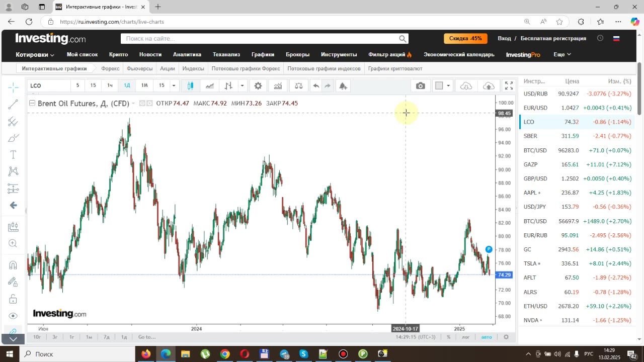Switch to Графики криптовалют tab
The image size is (644, 362).
point(395,68)
